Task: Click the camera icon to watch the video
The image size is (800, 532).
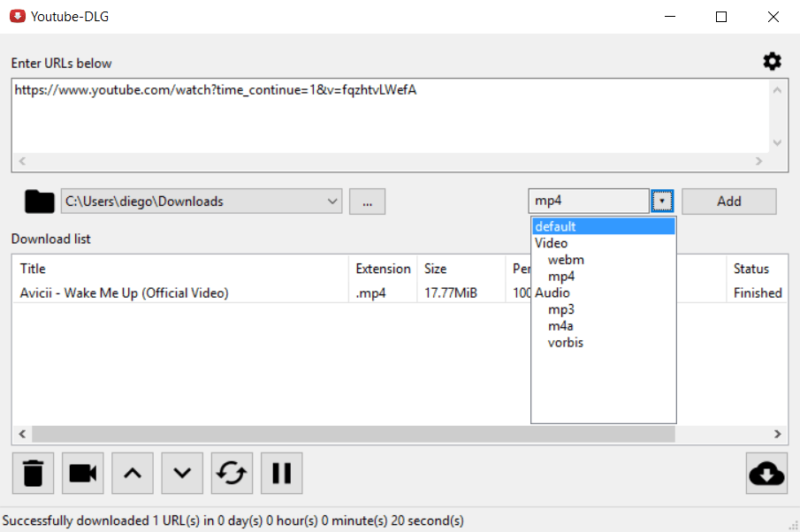Action: (x=82, y=474)
